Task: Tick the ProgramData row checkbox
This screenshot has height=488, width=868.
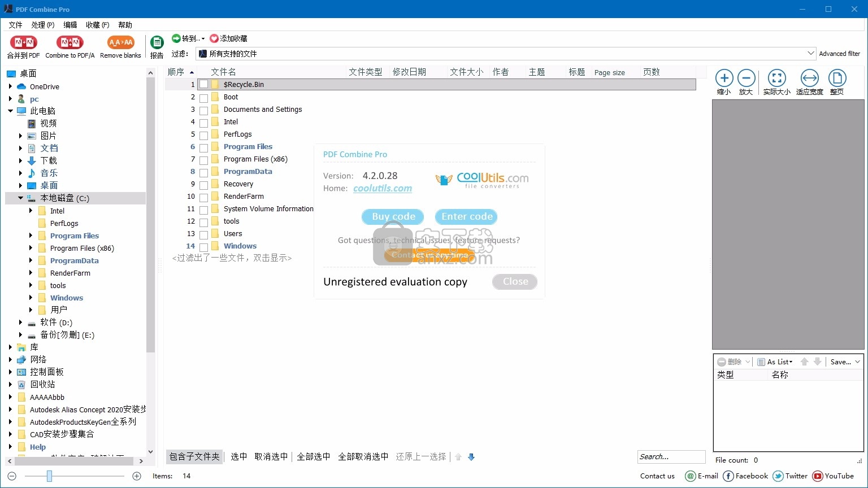Action: point(203,173)
